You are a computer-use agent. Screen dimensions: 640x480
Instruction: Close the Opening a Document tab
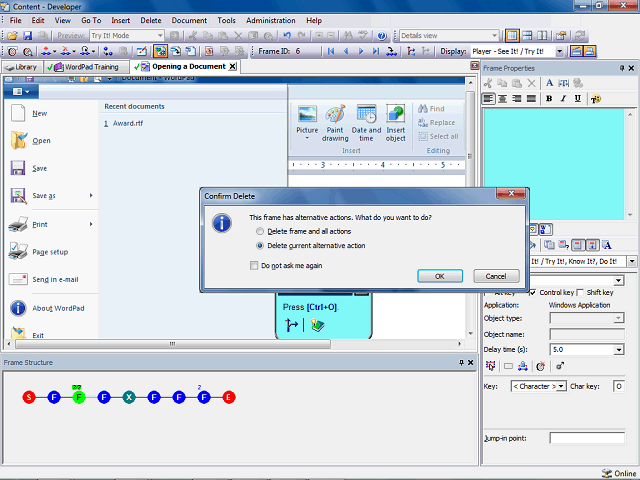coord(232,67)
